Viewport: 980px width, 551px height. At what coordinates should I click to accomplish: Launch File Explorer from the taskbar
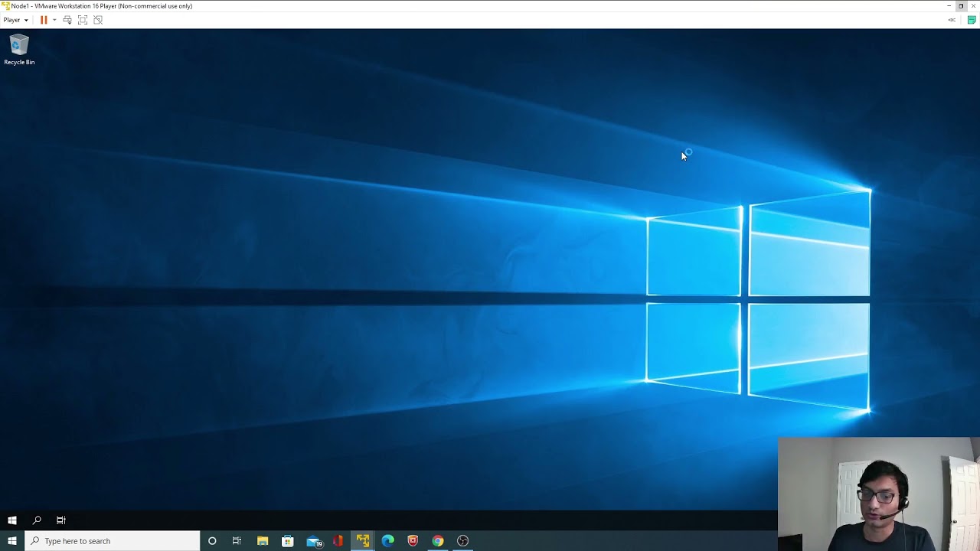tap(263, 541)
